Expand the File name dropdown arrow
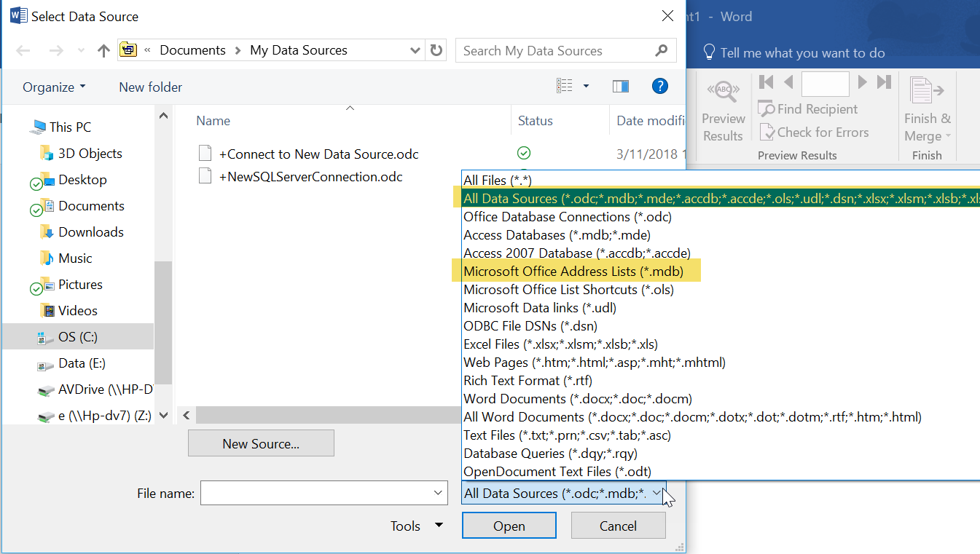The height and width of the screenshot is (554, 980). [439, 493]
